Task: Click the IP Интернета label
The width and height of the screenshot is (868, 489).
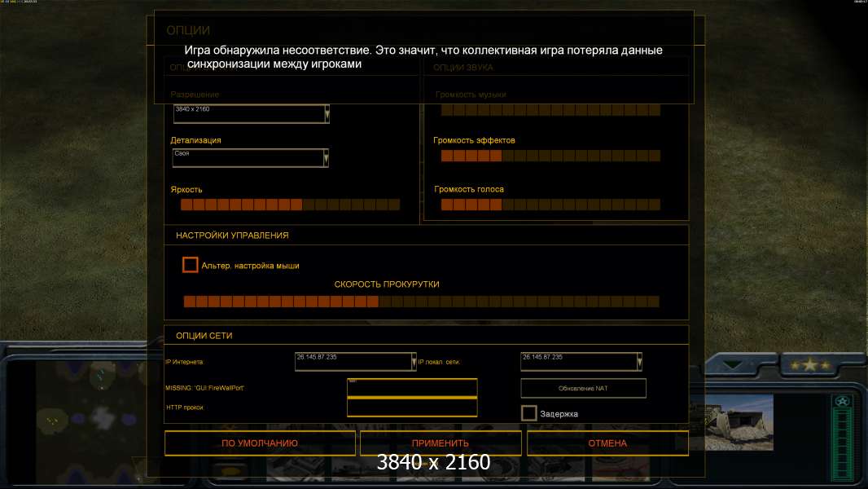Action: (x=184, y=362)
